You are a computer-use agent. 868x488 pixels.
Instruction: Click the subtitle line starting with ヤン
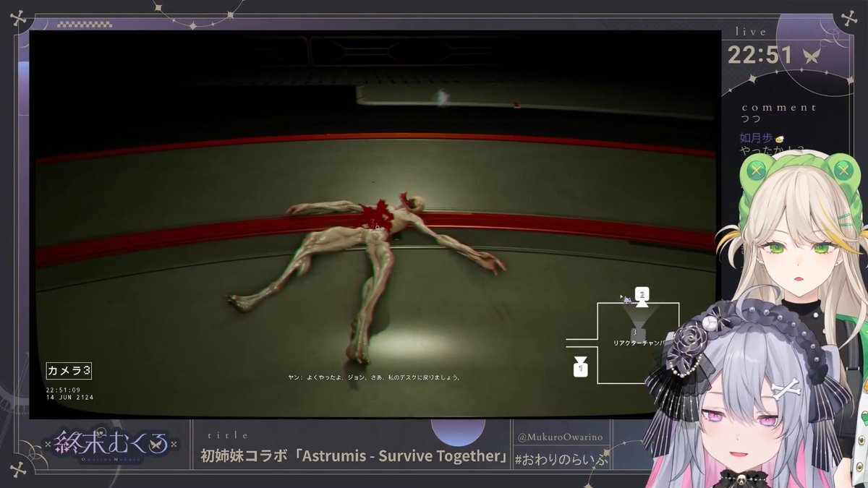[x=374, y=377]
